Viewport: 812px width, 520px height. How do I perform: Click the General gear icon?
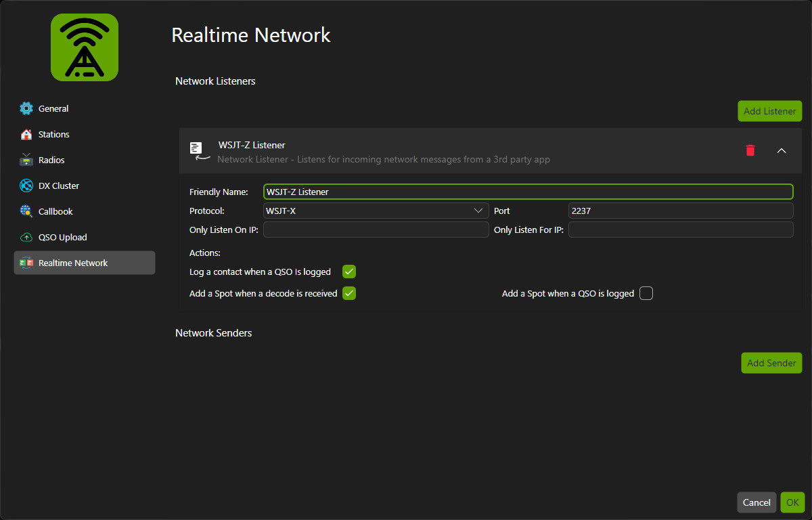pyautogui.click(x=26, y=108)
